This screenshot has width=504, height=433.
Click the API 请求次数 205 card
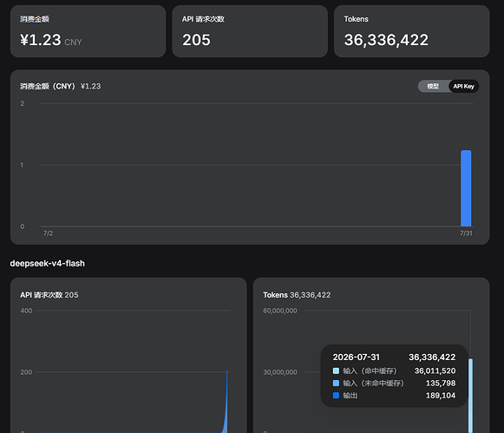click(250, 31)
